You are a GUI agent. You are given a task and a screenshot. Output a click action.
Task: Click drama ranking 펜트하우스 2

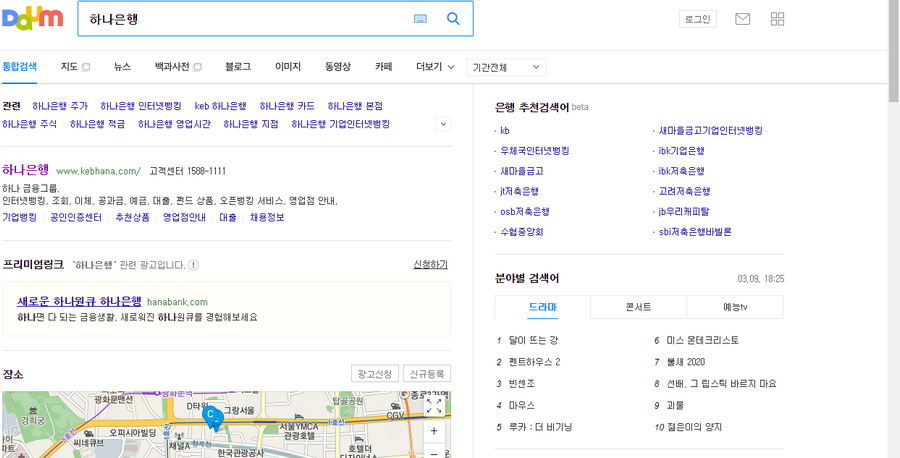(x=534, y=362)
